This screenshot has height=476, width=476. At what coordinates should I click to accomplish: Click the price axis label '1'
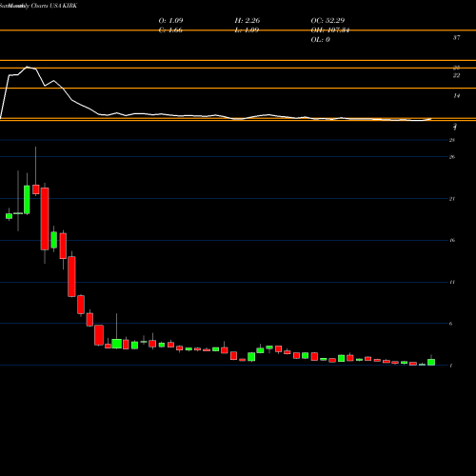point(451,366)
